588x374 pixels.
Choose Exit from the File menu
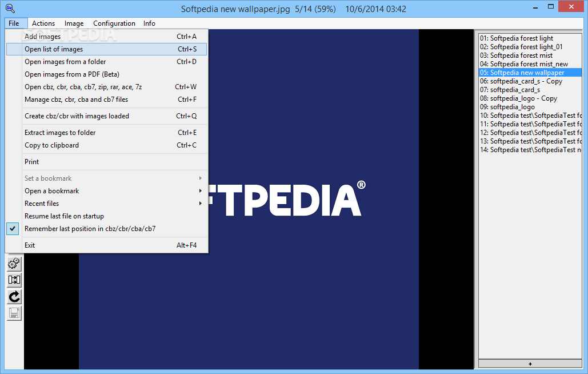coord(107,245)
